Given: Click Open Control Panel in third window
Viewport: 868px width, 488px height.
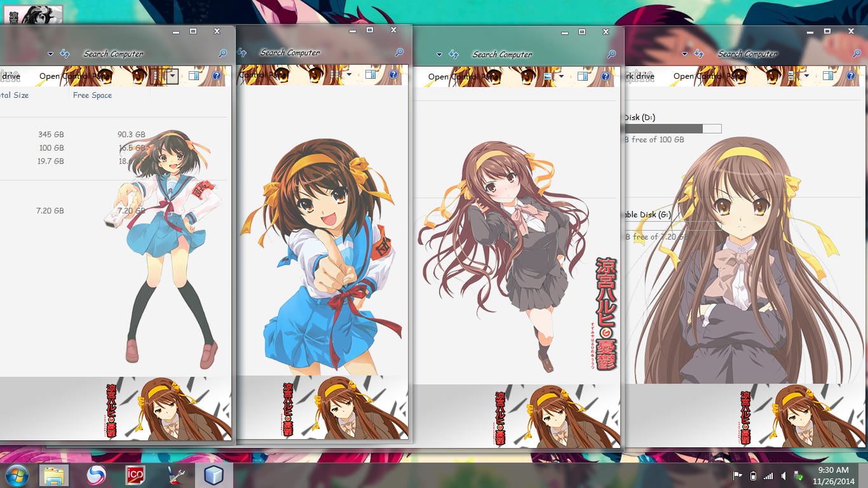Looking at the screenshot, I should (x=463, y=77).
